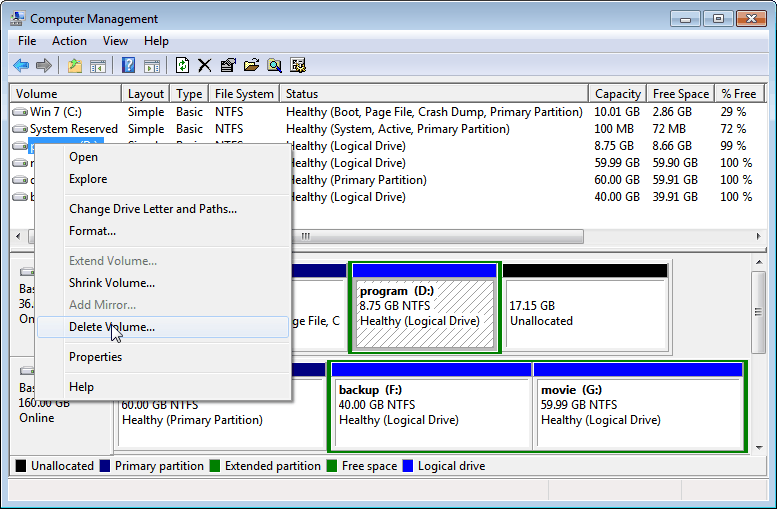
Task: Click the Primary partition legend swatch
Action: coord(105,466)
